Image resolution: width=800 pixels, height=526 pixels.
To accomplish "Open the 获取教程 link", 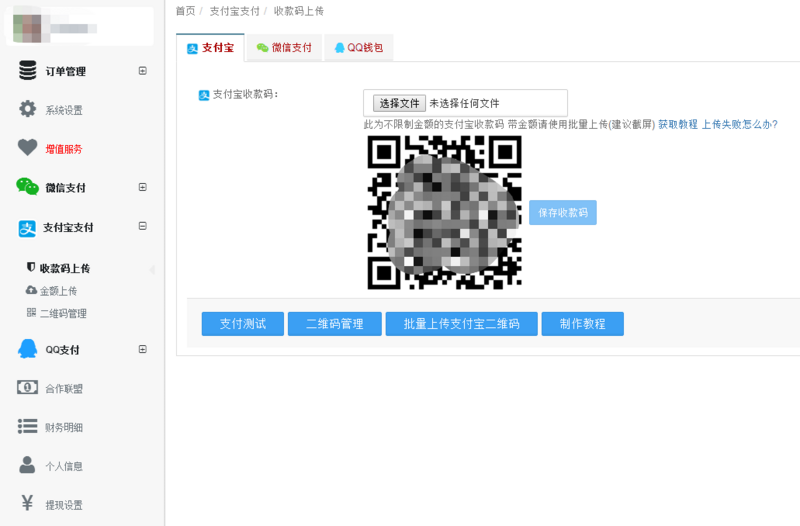I will (678, 124).
